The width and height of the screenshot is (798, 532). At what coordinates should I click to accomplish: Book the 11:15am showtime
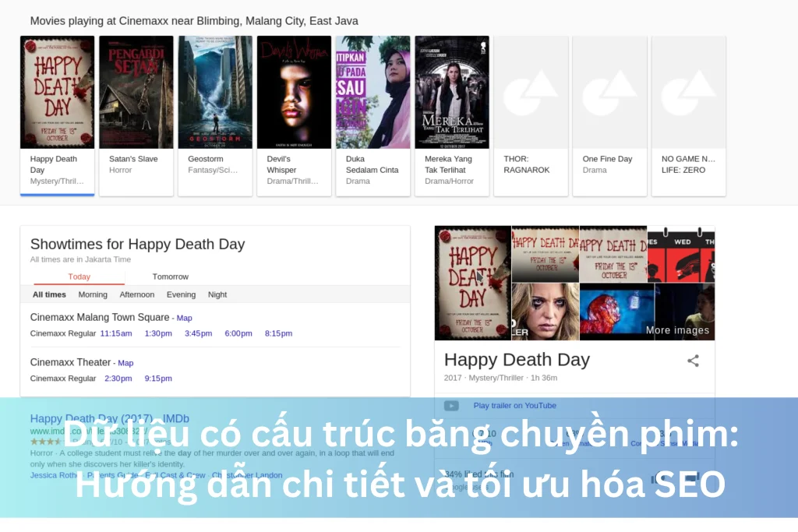point(116,333)
